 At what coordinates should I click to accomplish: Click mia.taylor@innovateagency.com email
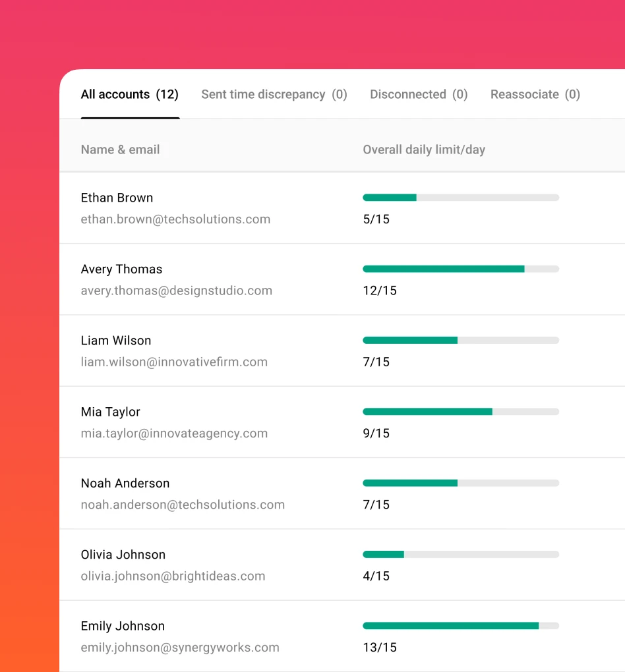[x=174, y=434]
